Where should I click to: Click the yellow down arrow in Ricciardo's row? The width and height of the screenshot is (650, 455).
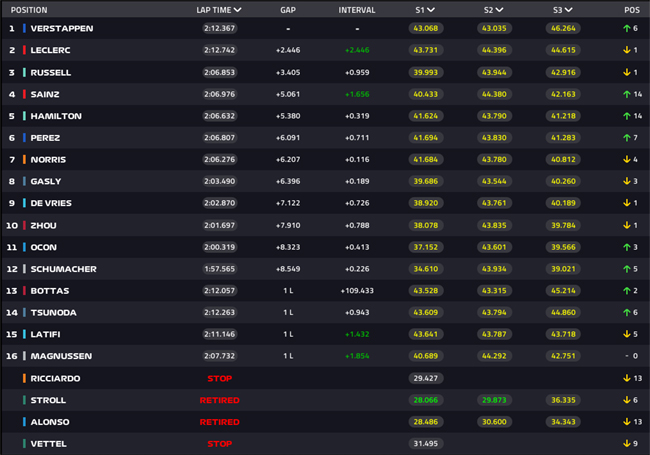(x=622, y=379)
